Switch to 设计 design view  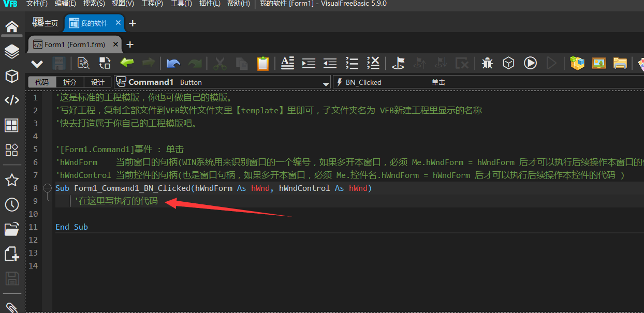click(x=97, y=82)
